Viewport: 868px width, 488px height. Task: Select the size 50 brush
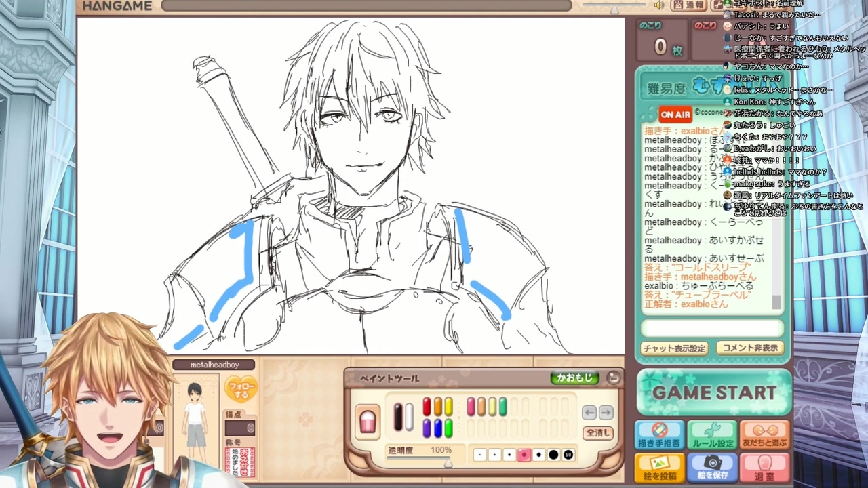[568, 455]
